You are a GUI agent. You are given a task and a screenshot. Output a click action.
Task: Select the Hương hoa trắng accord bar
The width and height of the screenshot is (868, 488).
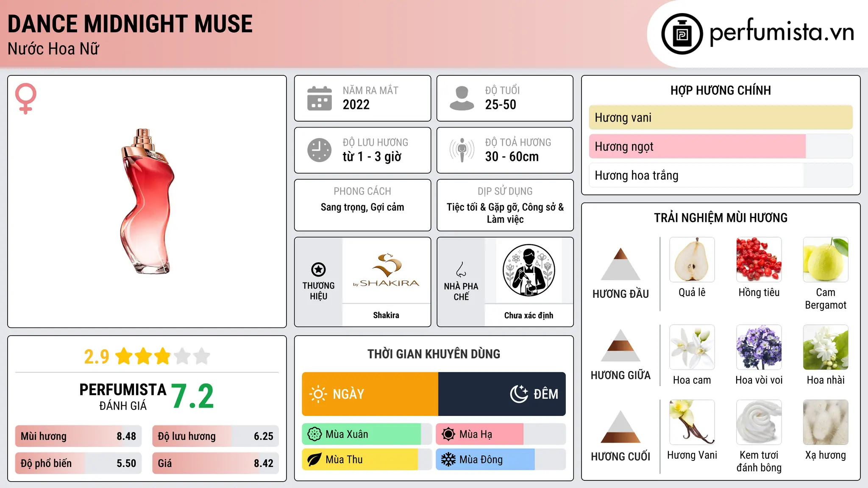(x=721, y=175)
